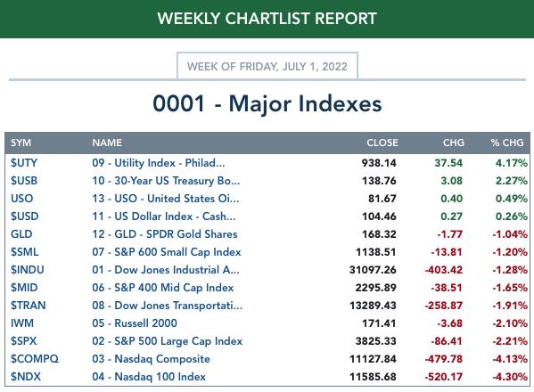Select the GLD ticker symbol
Screen dimensions: 534x392
click(x=21, y=234)
